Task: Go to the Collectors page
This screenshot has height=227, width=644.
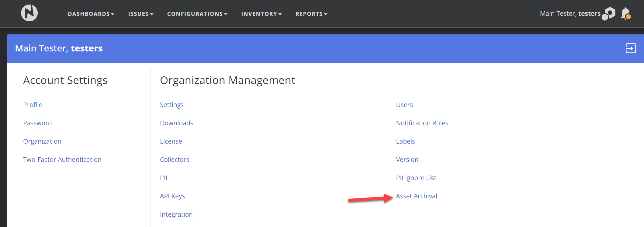Action: tap(175, 160)
